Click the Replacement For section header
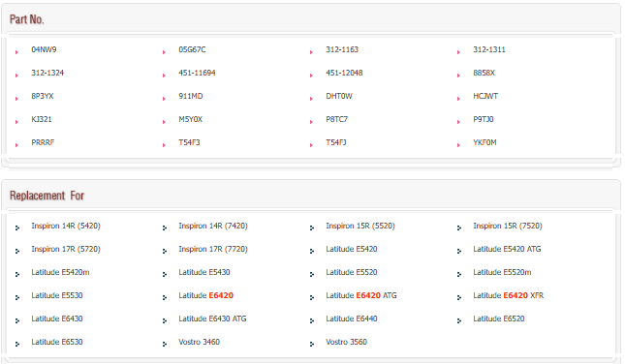Screen dimensions: 625x364 click(47, 196)
